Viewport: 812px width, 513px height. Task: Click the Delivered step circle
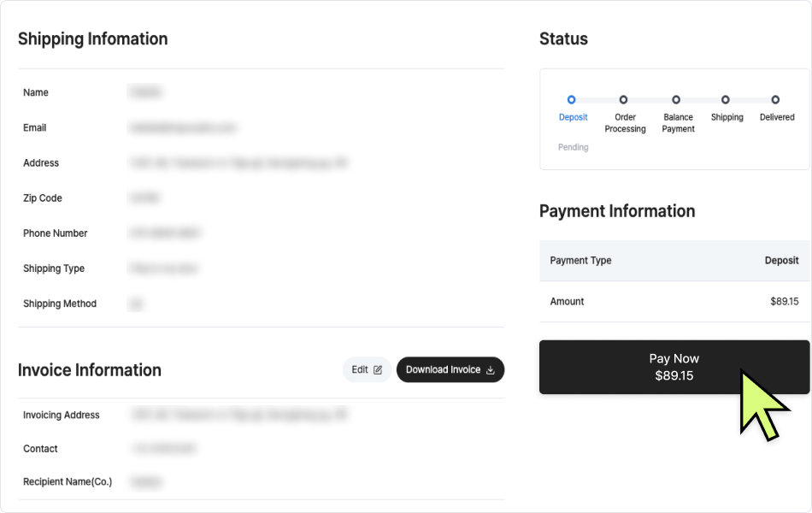[775, 100]
